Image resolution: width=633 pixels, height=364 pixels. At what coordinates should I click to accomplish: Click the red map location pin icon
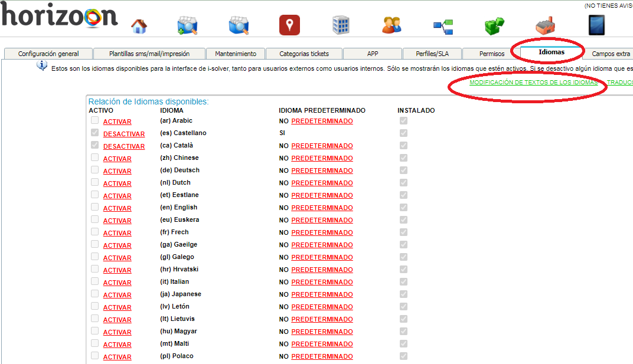click(289, 25)
